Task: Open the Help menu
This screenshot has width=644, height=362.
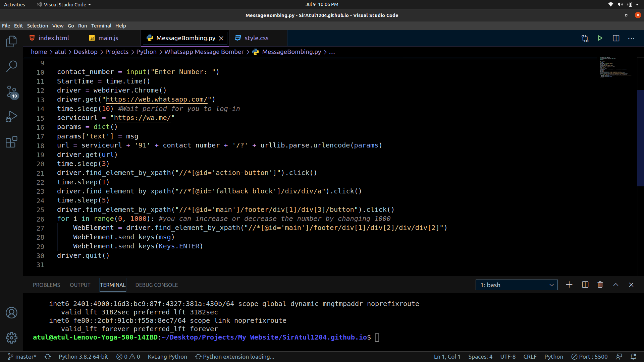Action: 121,26
